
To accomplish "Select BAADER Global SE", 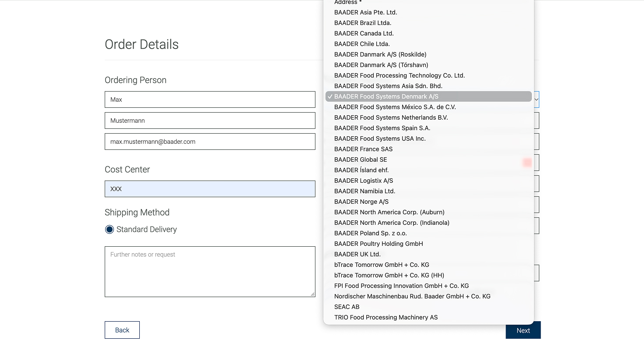I will pos(428,160).
